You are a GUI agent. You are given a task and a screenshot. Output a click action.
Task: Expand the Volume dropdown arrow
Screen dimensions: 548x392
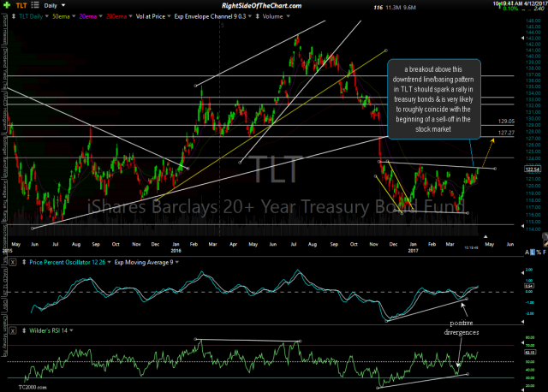click(289, 16)
